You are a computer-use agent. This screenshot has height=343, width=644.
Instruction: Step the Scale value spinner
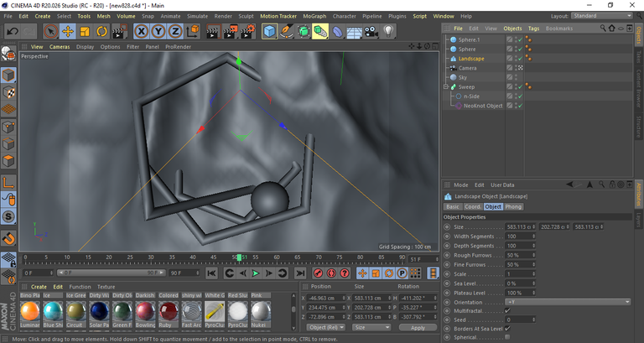pyautogui.click(x=533, y=274)
